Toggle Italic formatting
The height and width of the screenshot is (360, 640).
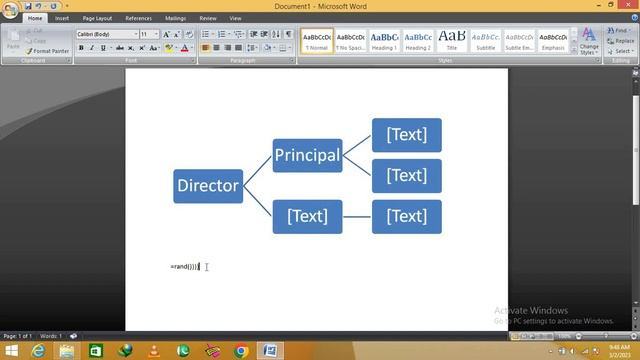coord(92,48)
